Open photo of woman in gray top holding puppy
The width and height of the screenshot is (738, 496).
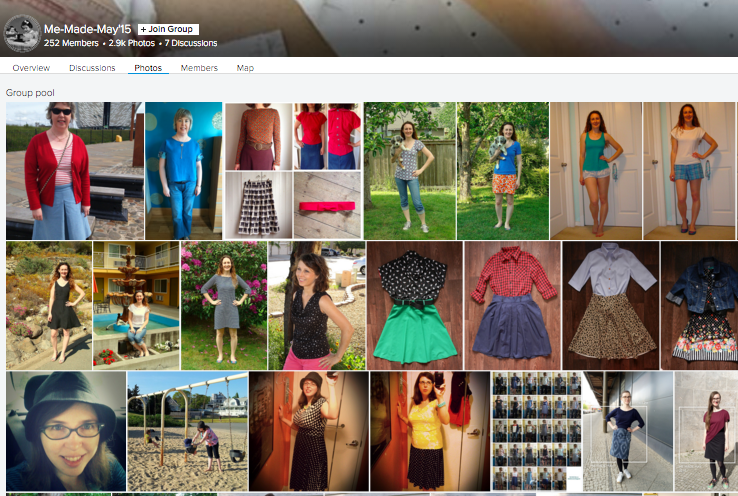pos(409,171)
